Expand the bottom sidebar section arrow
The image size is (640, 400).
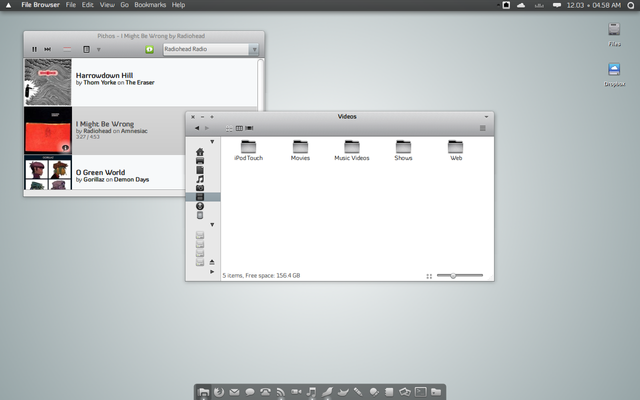coord(212,271)
